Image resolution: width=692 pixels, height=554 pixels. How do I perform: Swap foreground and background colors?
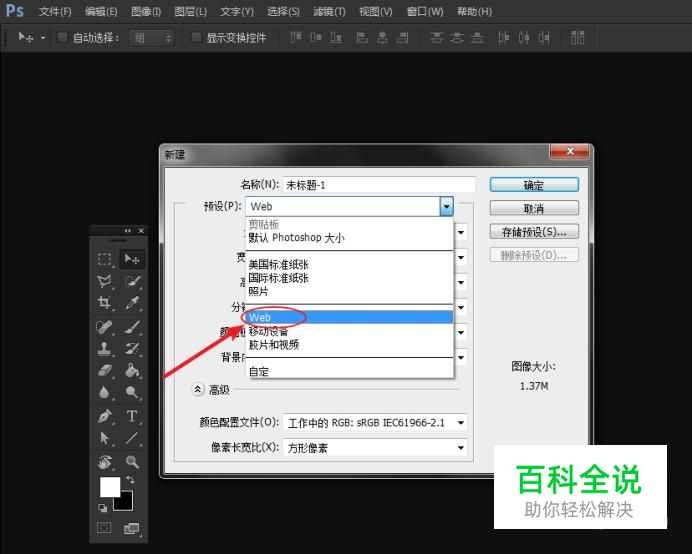pos(130,479)
